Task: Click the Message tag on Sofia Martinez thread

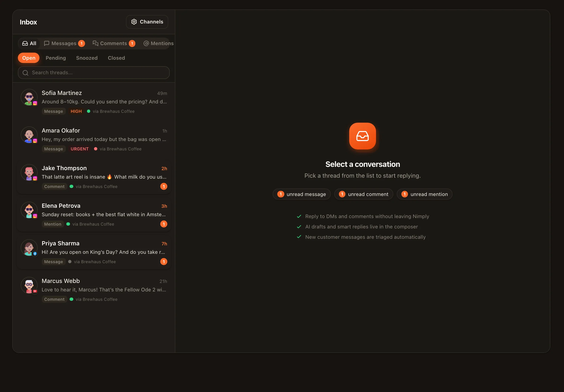Action: (x=54, y=111)
